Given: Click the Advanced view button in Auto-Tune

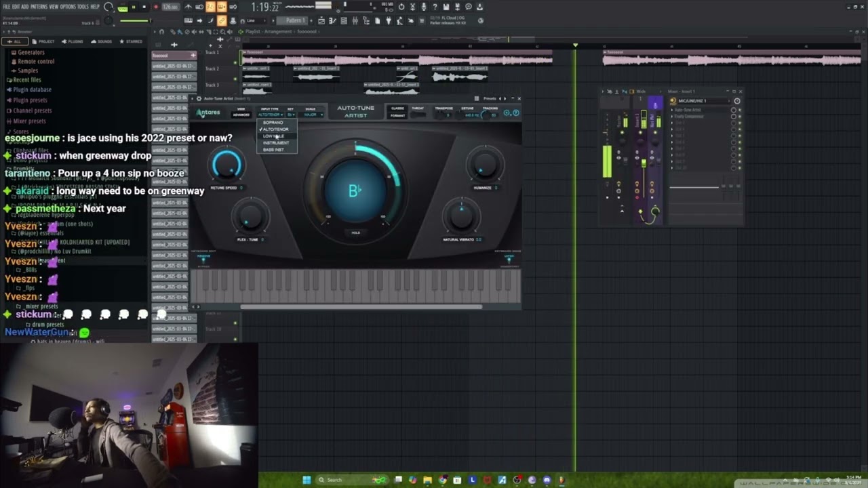Looking at the screenshot, I should click(241, 115).
